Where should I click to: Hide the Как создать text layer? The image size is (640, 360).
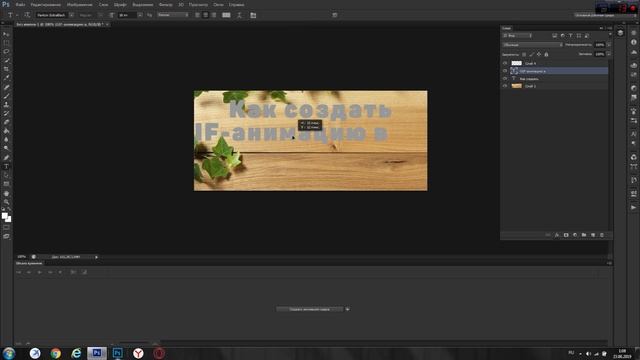coord(505,78)
